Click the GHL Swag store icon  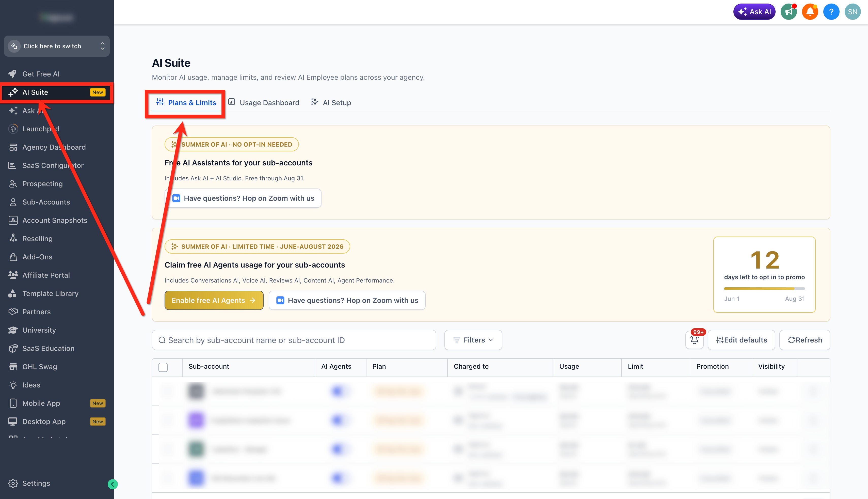click(13, 367)
